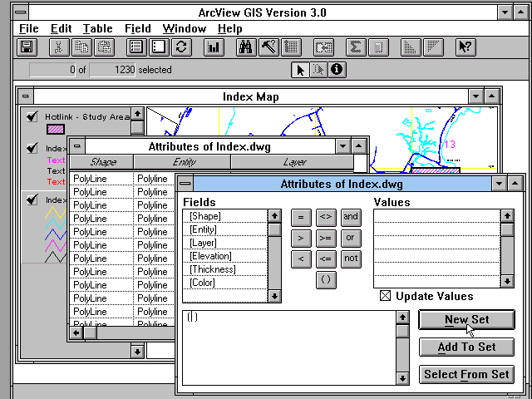Click the Summarize sigma icon
This screenshot has height=399, width=532.
(x=356, y=47)
